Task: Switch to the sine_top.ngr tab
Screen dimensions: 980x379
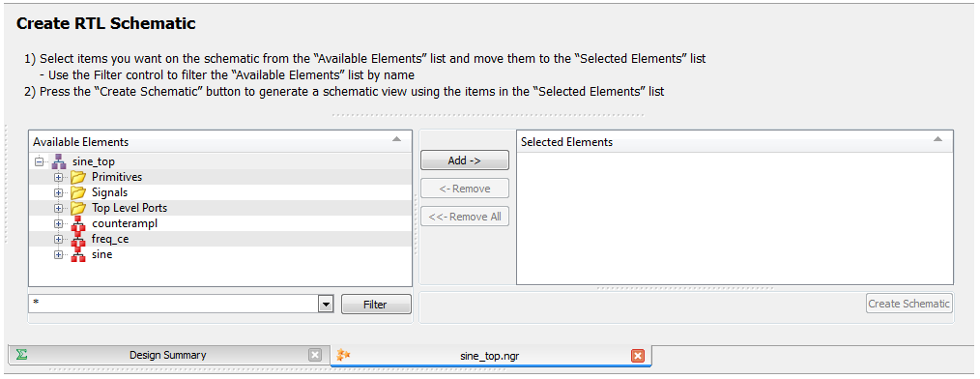Action: (490, 356)
